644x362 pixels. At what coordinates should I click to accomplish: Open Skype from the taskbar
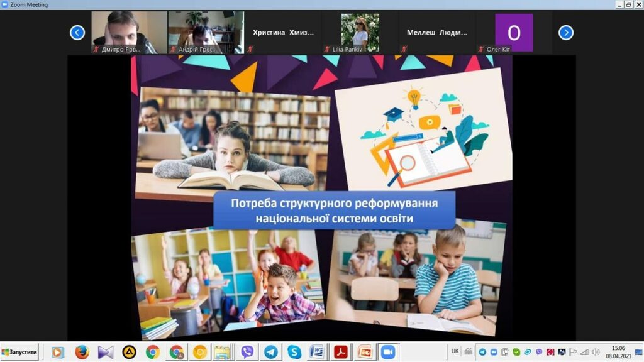coord(294,352)
